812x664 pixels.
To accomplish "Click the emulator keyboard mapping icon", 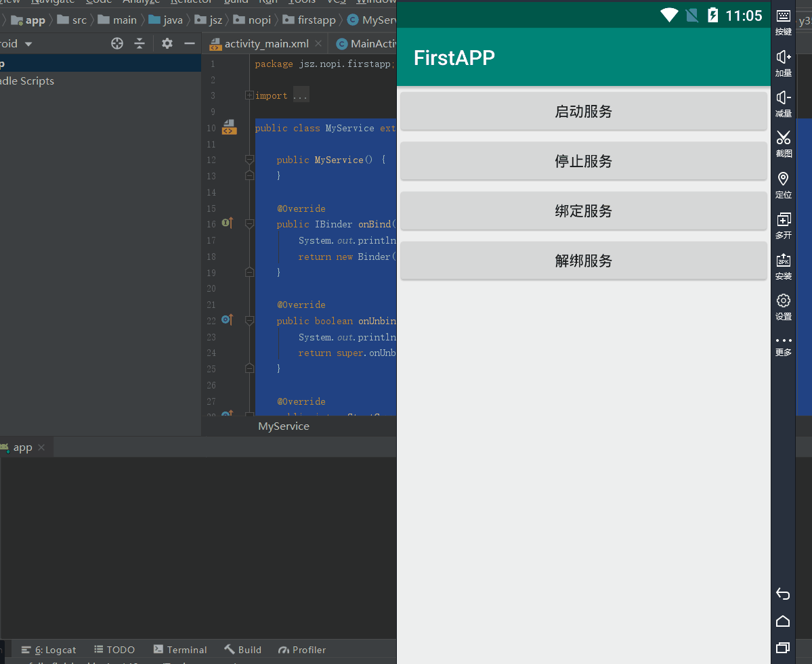I will 783,17.
